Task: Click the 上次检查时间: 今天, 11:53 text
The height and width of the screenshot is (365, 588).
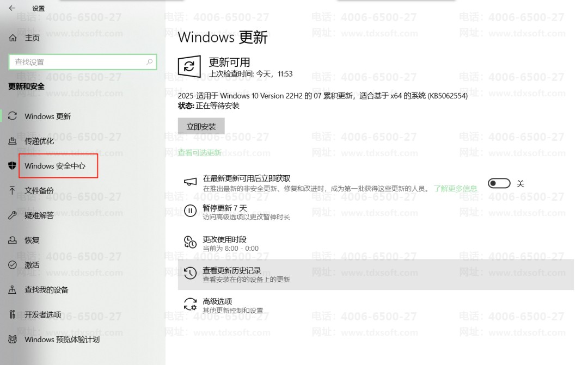Action: [250, 73]
